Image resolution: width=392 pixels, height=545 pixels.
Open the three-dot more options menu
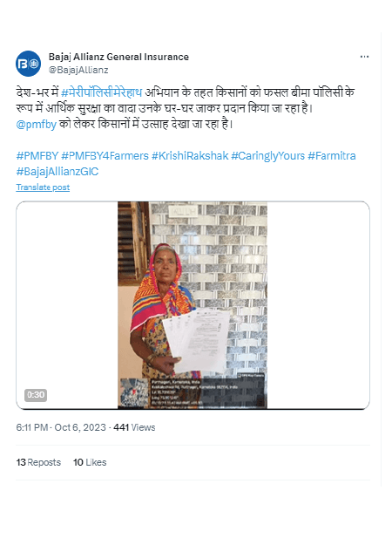364,57
